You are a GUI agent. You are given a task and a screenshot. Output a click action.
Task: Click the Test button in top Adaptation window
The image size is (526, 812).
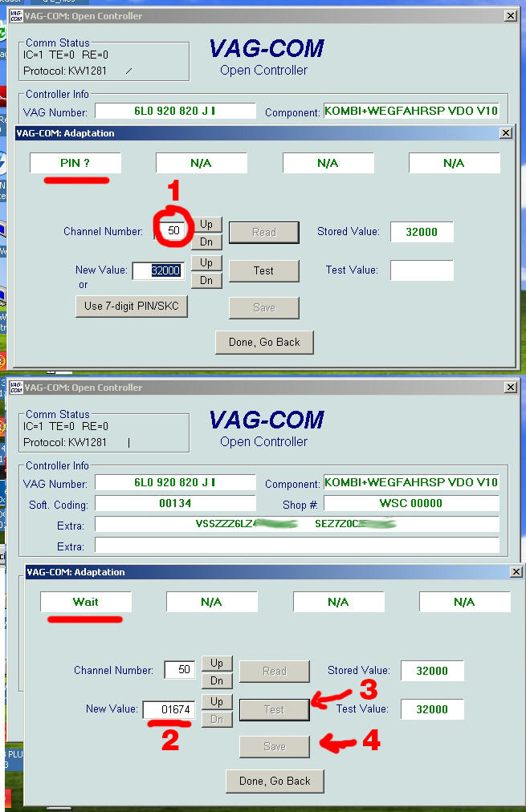(263, 270)
